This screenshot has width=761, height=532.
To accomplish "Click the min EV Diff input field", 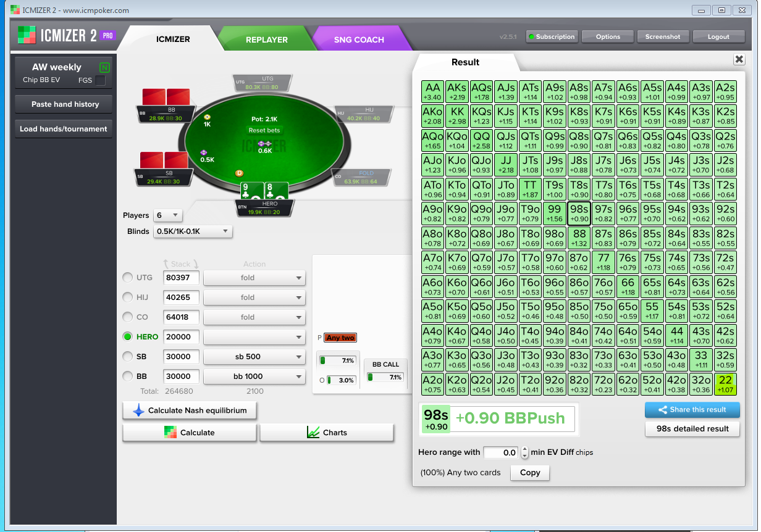I will [501, 452].
